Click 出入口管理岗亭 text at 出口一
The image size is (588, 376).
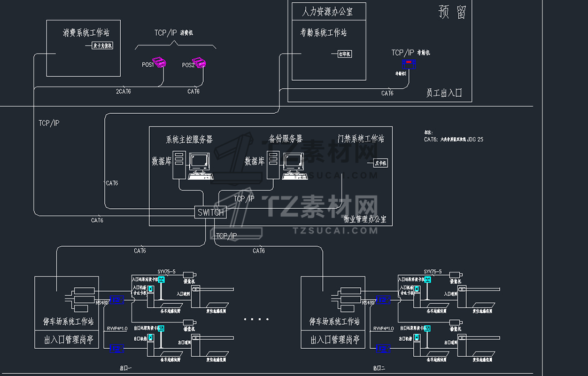coord(68,340)
